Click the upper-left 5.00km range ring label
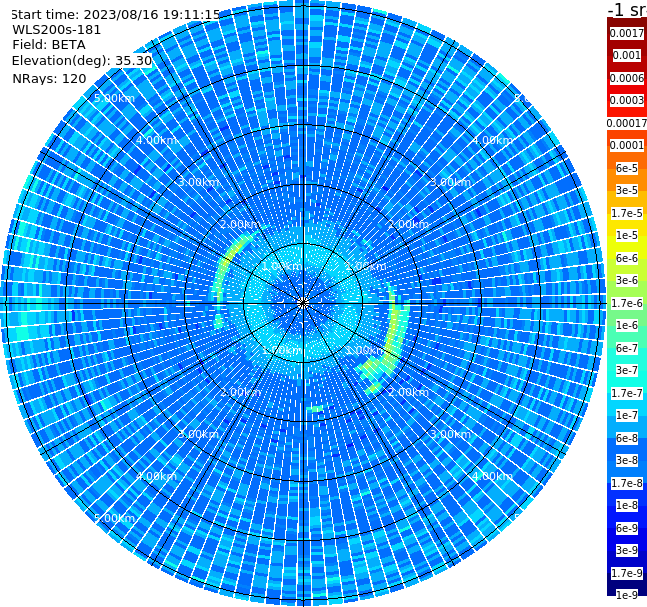647x607 pixels. pyautogui.click(x=114, y=98)
